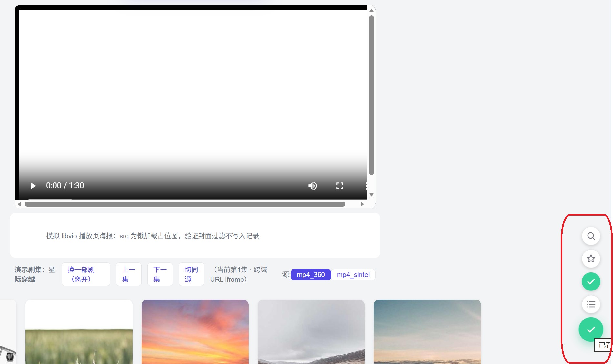Go to previous episode with 上一集
Viewport: 613px width, 364px height.
pyautogui.click(x=129, y=274)
